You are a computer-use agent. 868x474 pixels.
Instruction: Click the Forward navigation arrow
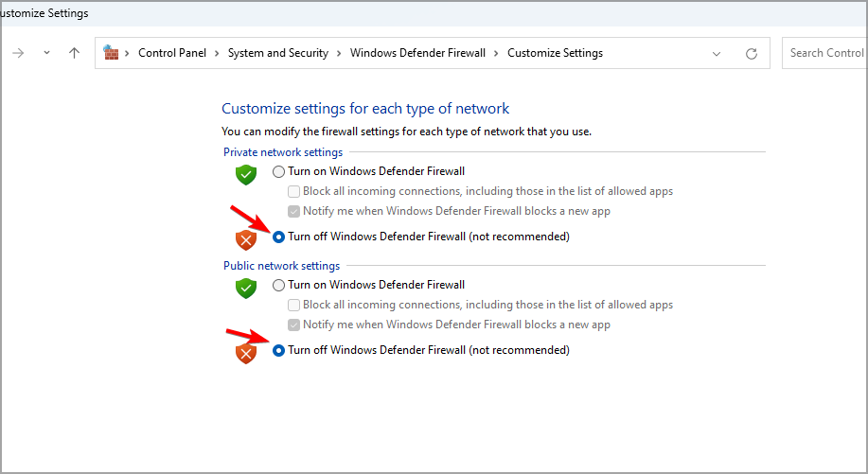[x=19, y=53]
